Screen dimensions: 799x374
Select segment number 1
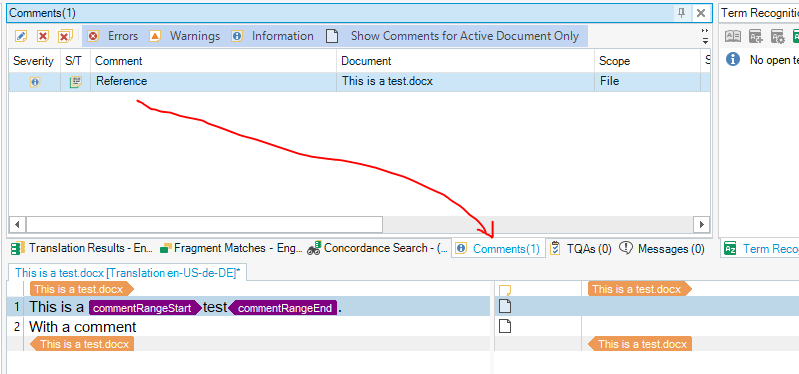click(x=17, y=307)
